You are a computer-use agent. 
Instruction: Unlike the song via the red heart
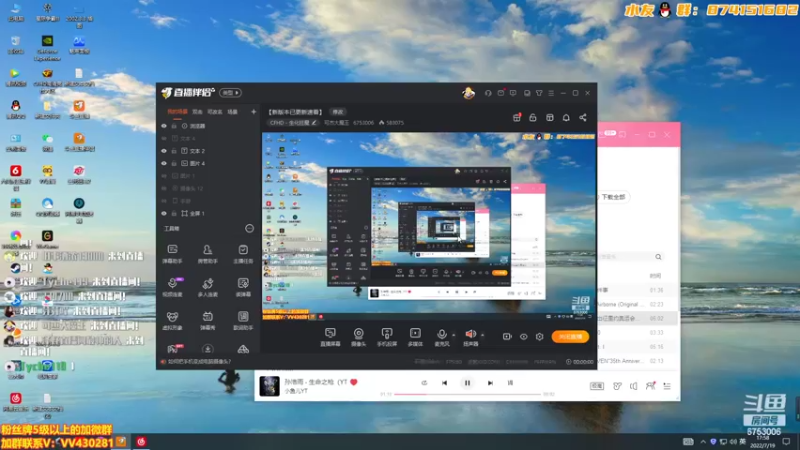(354, 382)
